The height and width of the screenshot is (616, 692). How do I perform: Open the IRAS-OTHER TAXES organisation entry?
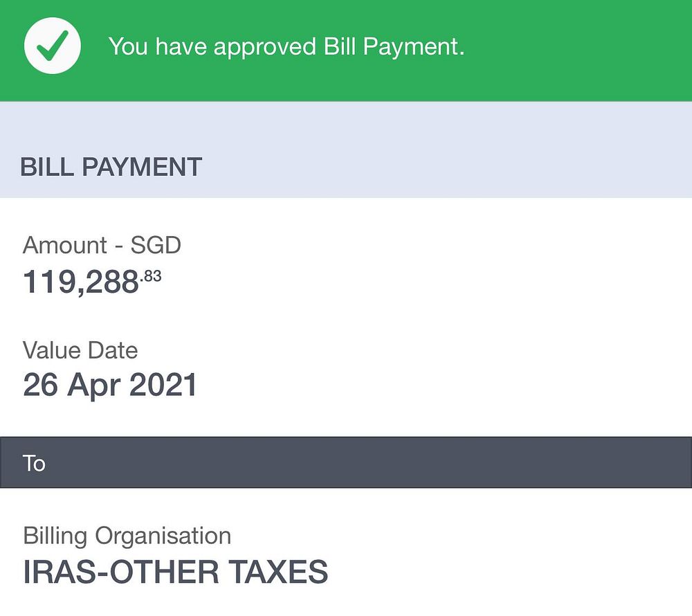(x=175, y=572)
